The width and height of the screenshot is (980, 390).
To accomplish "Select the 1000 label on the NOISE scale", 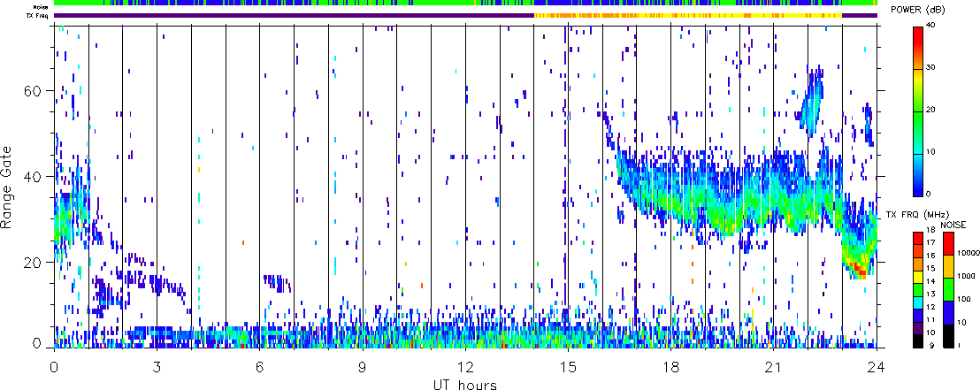I will (x=966, y=275).
